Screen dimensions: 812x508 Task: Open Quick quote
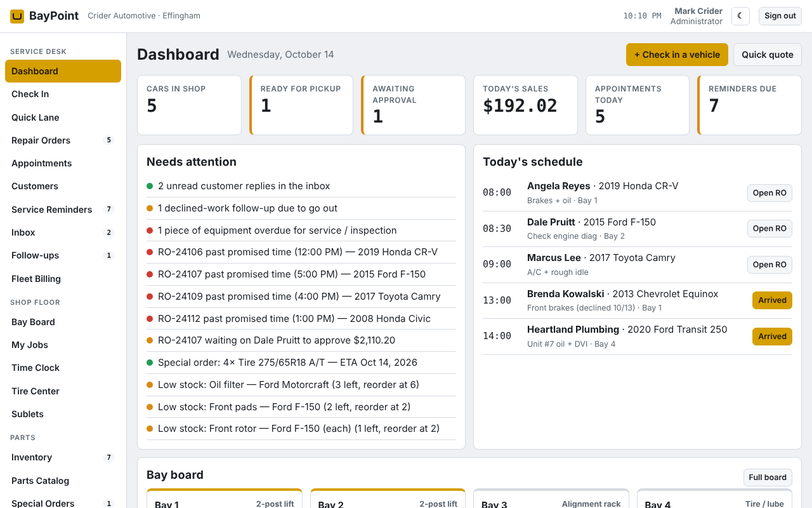pos(768,55)
